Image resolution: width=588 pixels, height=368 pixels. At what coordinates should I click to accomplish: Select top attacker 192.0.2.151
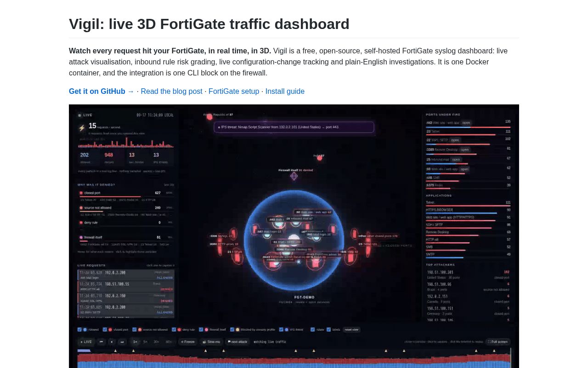(468, 299)
